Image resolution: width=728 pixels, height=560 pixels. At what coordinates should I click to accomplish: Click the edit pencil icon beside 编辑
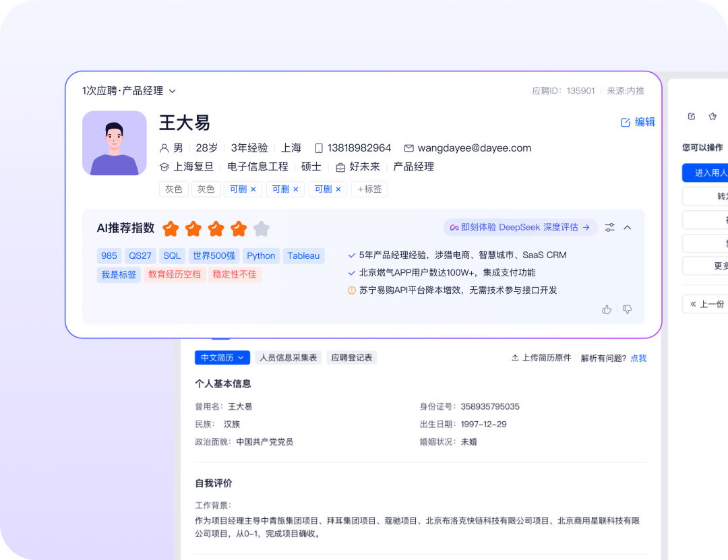click(x=626, y=122)
